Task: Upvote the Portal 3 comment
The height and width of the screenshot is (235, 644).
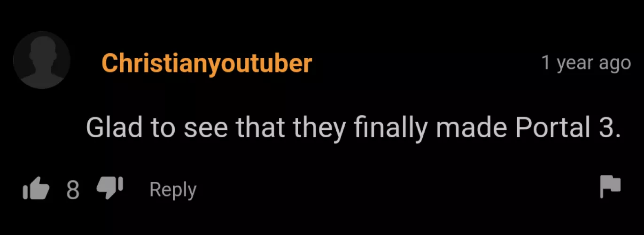Action: 36,189
